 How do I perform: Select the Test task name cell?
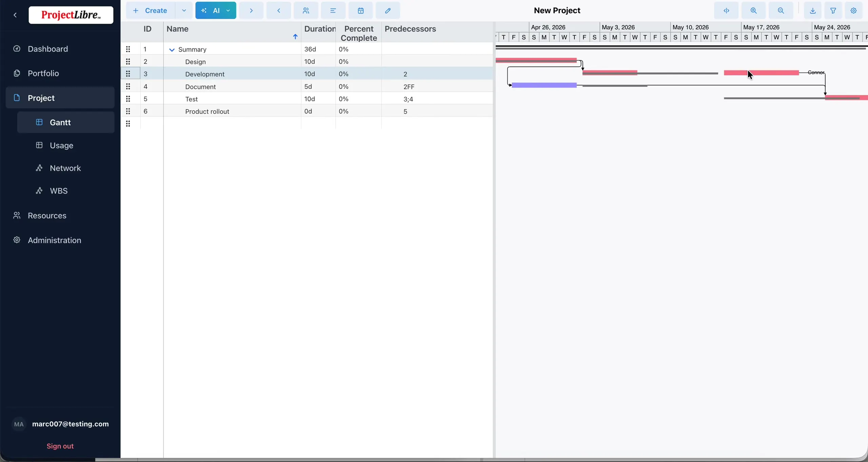point(232,99)
